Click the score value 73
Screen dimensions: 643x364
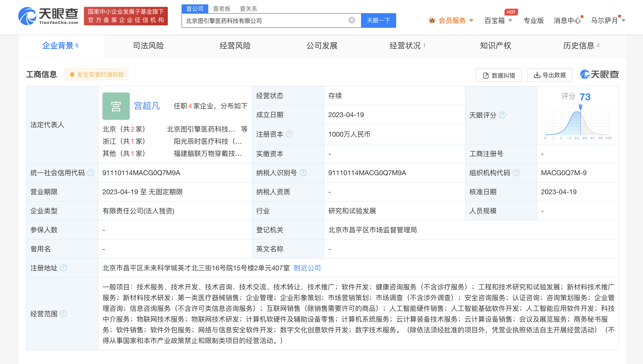click(585, 97)
